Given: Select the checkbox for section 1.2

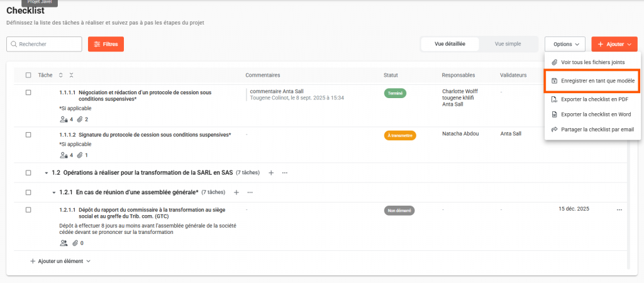Looking at the screenshot, I should 28,173.
